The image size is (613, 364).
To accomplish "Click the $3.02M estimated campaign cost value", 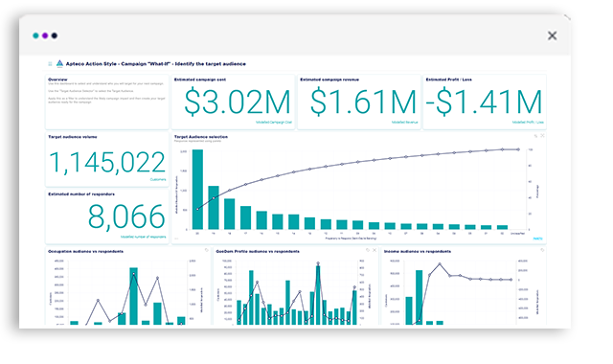I will 237,102.
